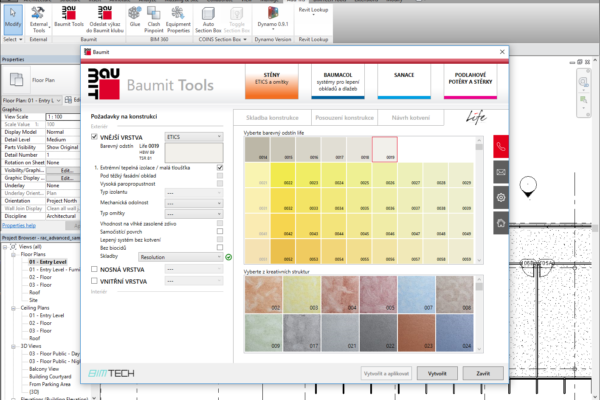Switch to SANACE tab
Image resolution: width=600 pixels, height=400 pixels.
[x=404, y=82]
